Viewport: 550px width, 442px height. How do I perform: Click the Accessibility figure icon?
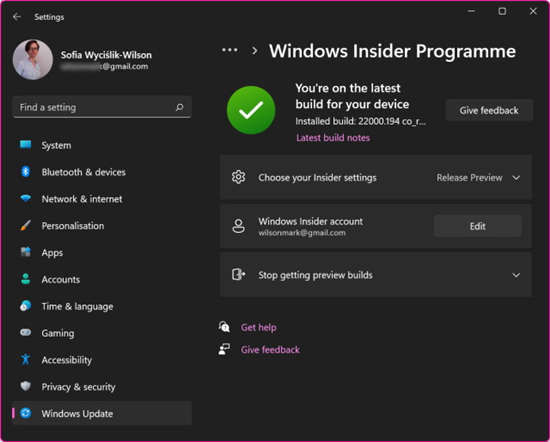tap(25, 359)
